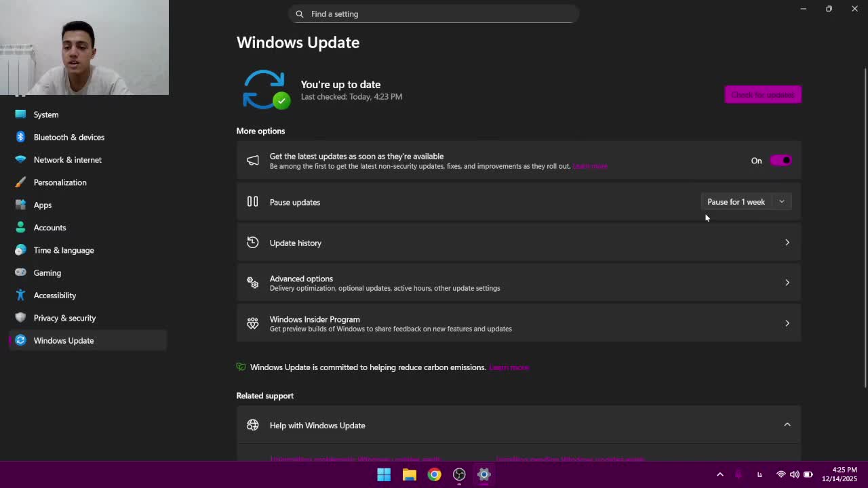Click the Windows Update sync status icon
This screenshot has height=488, width=868.
[265, 89]
